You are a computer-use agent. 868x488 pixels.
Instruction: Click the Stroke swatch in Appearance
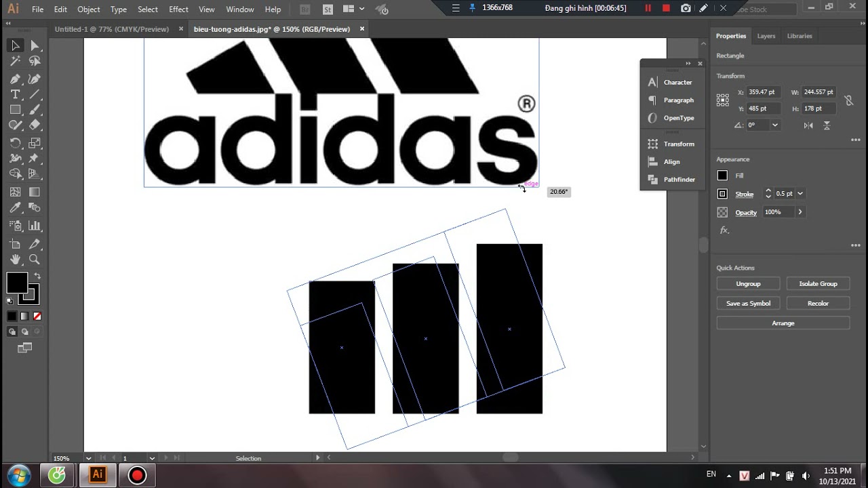722,194
